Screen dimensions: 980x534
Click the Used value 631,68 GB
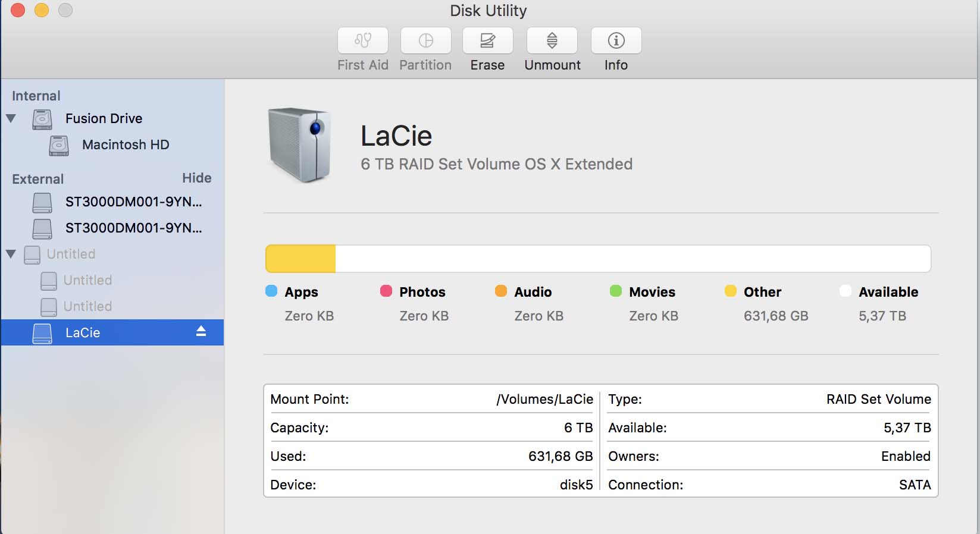tap(561, 456)
